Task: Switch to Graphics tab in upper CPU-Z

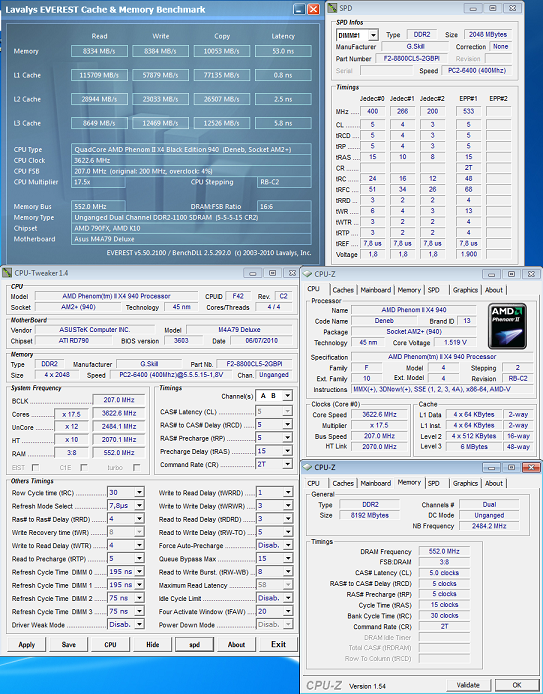Action: click(465, 290)
